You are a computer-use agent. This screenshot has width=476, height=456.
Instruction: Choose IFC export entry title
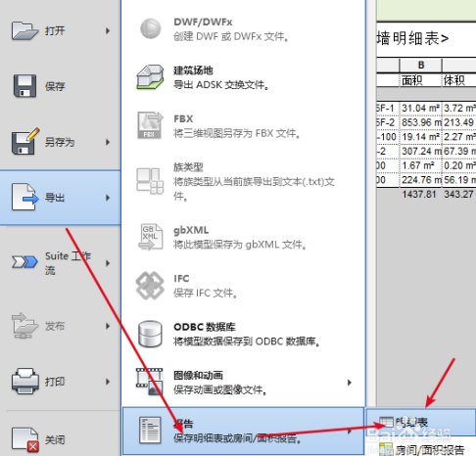pos(181,279)
